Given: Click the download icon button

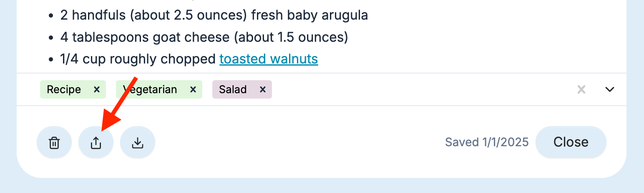Looking at the screenshot, I should click(x=138, y=143).
